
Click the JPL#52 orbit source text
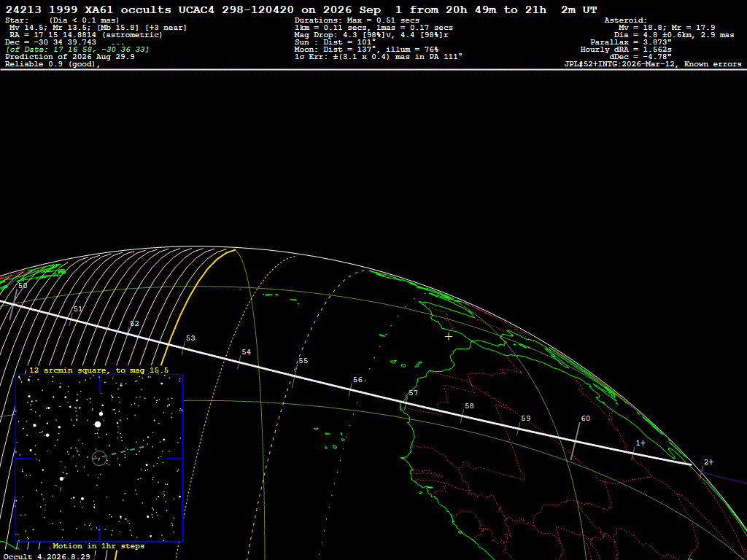click(653, 64)
